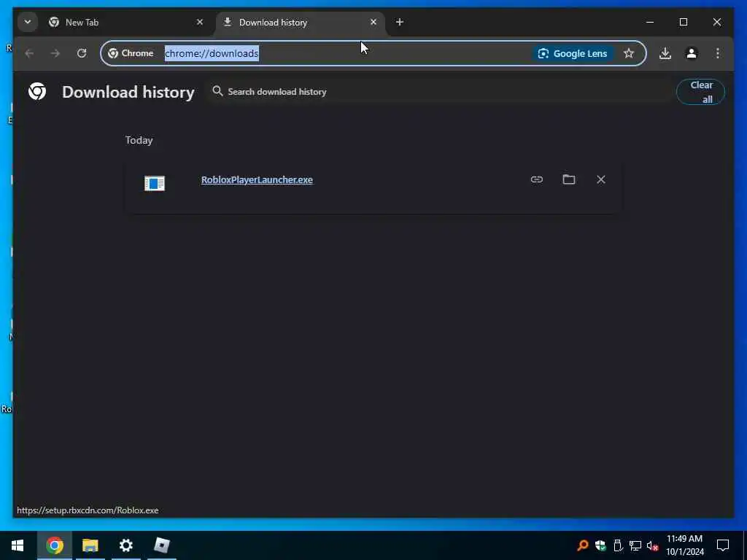The image size is (747, 560).
Task: Click the Today date heading
Action: pyautogui.click(x=139, y=141)
